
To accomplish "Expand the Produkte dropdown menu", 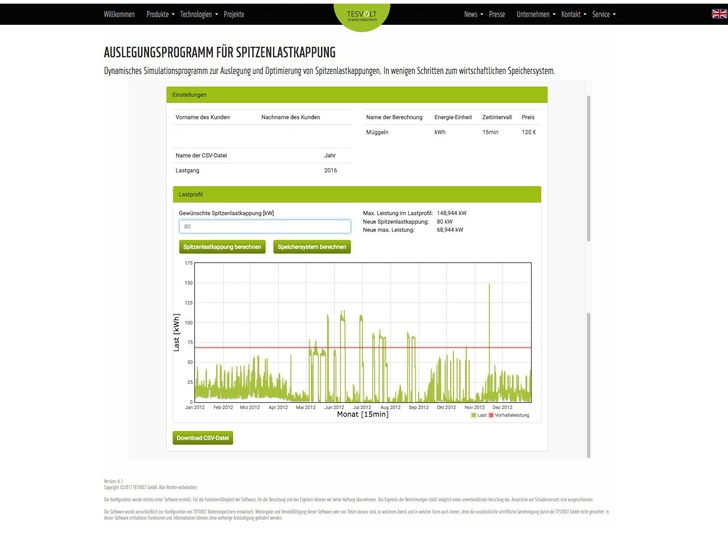I will click(160, 14).
